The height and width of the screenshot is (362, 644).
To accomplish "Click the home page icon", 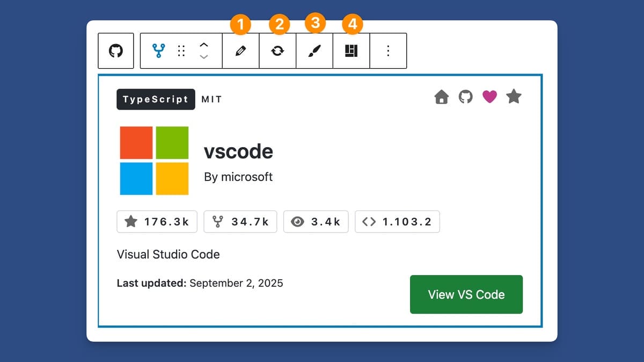I will 441,97.
